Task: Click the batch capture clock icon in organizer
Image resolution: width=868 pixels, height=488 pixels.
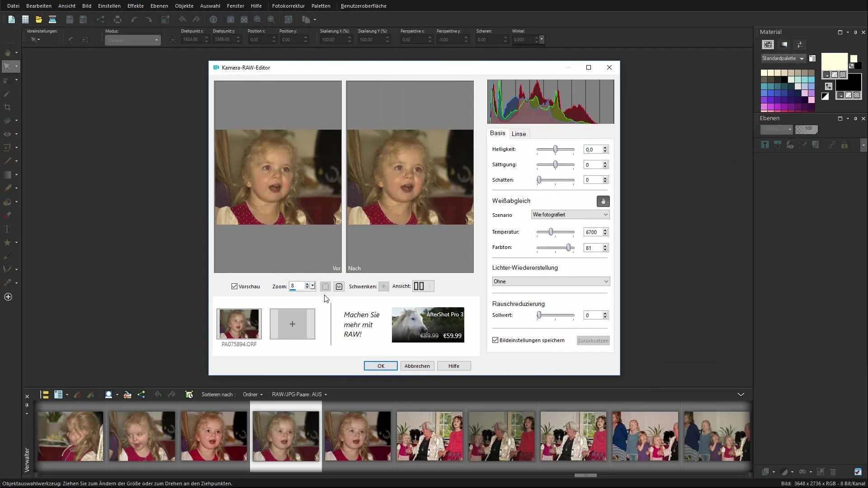Action: point(189,394)
